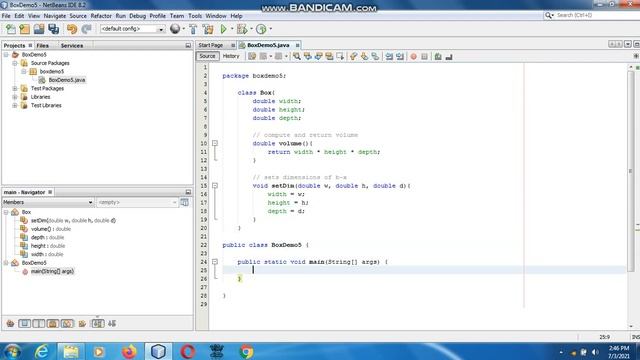
Task: Click the Profile Project toolbar icon
Action: click(x=261, y=29)
